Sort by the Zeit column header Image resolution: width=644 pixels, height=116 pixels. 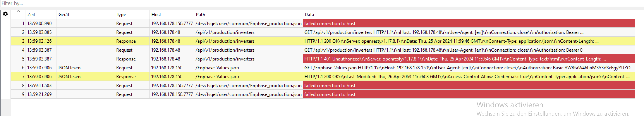[32, 15]
